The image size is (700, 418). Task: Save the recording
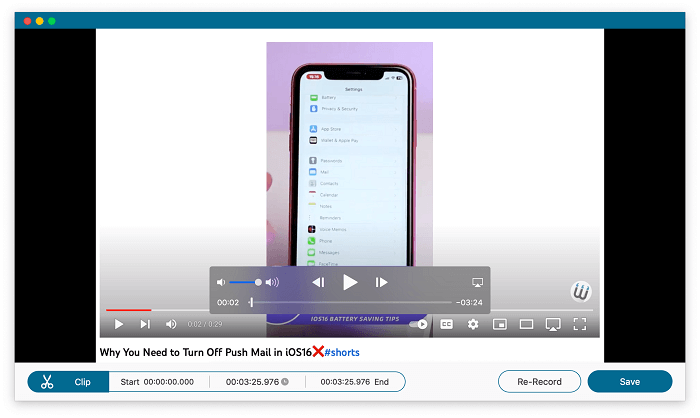point(630,381)
